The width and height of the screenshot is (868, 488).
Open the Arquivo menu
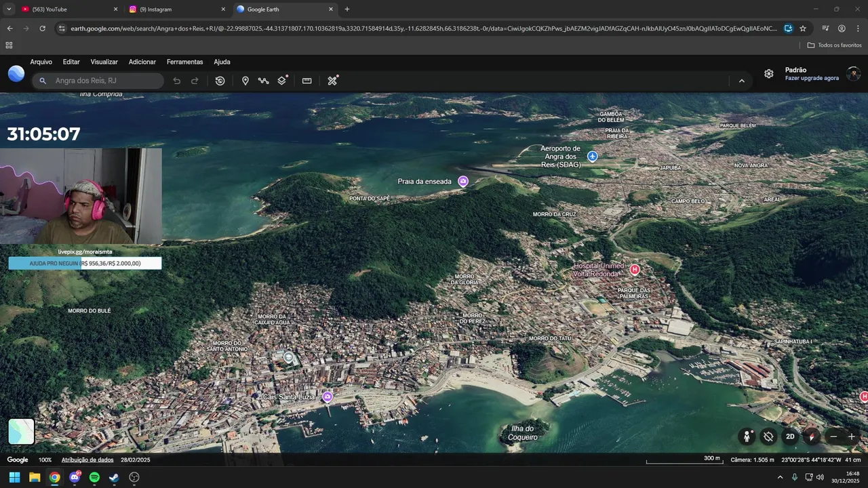tap(41, 62)
